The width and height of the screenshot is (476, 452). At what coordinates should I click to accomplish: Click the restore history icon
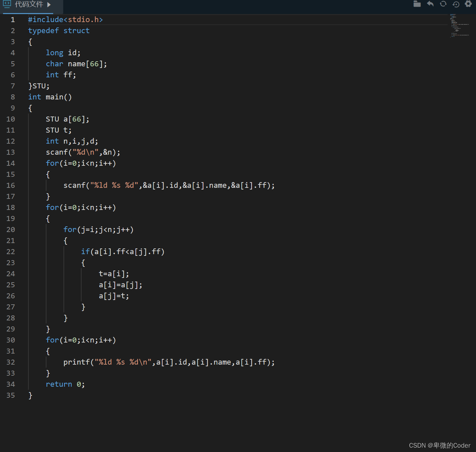(x=456, y=4)
